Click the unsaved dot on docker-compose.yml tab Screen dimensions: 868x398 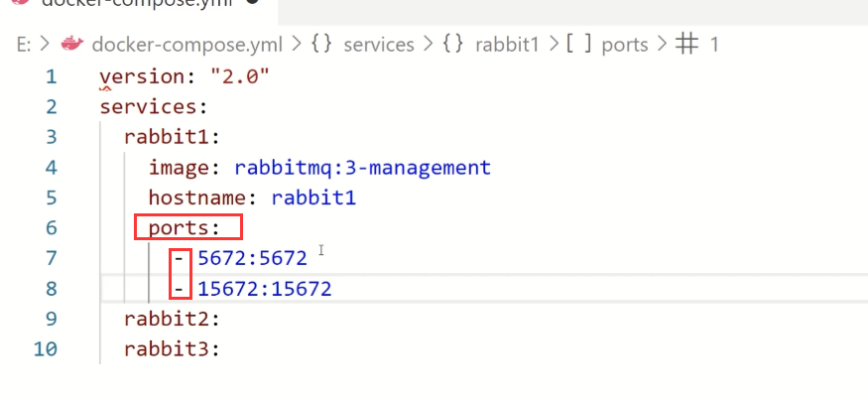click(253, 2)
